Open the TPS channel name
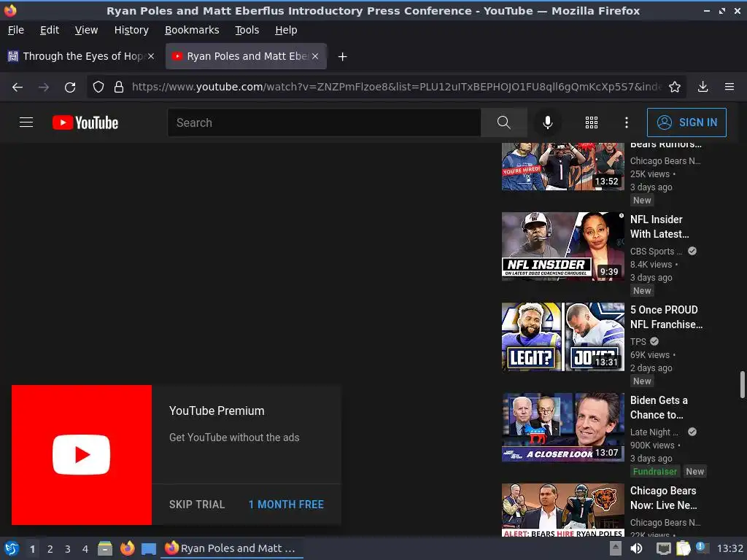 click(638, 342)
